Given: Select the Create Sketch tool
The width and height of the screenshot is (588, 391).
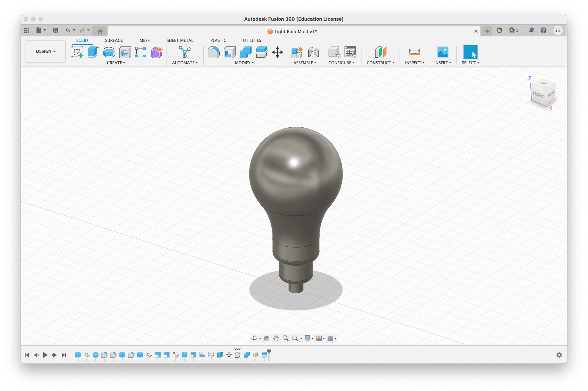Looking at the screenshot, I should tap(77, 52).
